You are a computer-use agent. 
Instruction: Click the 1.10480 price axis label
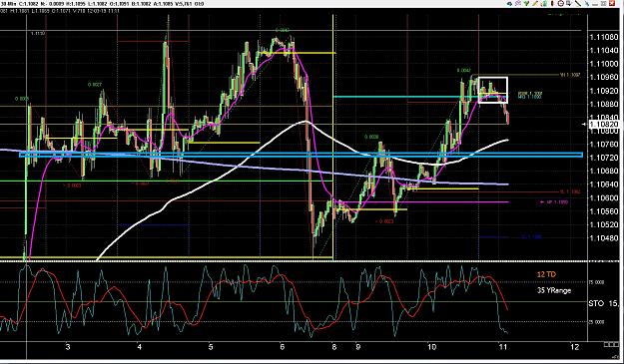(604, 238)
